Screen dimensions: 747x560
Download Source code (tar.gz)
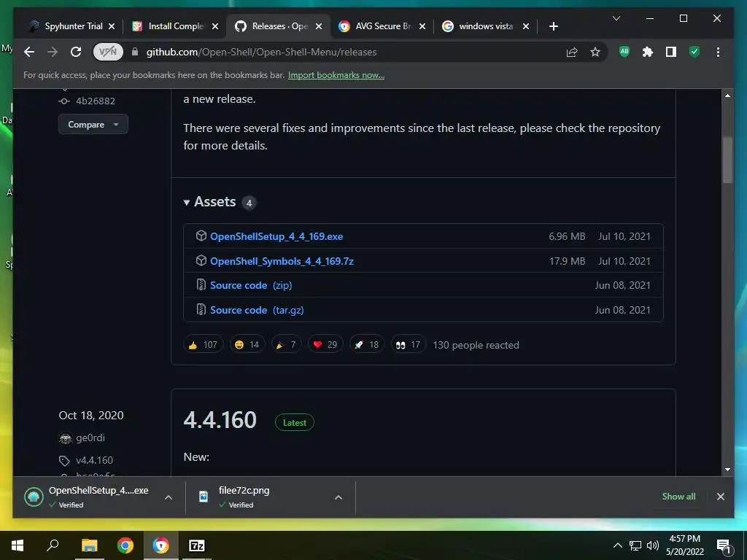[x=257, y=310]
